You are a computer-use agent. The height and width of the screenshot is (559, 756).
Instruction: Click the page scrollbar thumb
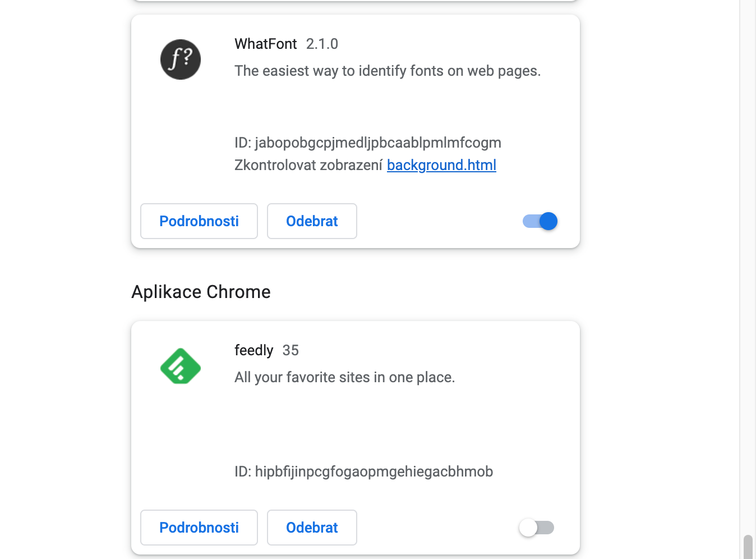[748, 547]
